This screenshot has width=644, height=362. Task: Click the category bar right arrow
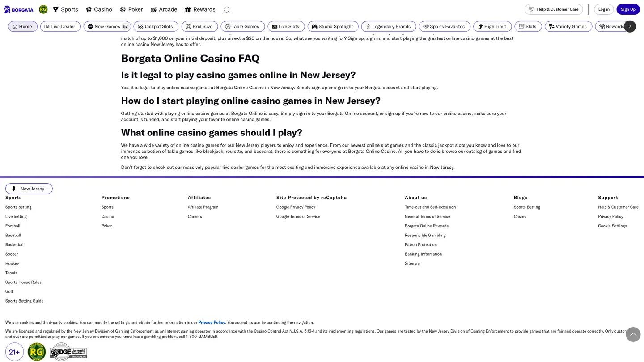[x=630, y=26]
